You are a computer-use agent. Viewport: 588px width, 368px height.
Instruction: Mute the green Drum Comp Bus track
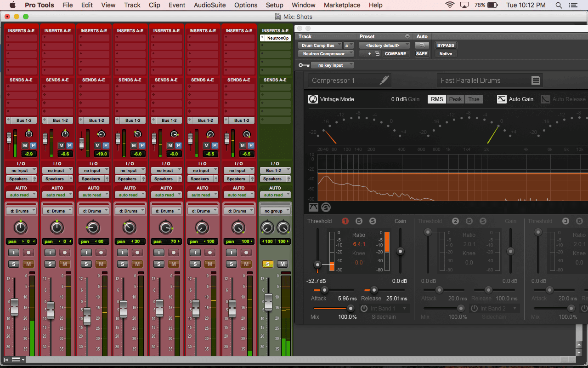283,264
